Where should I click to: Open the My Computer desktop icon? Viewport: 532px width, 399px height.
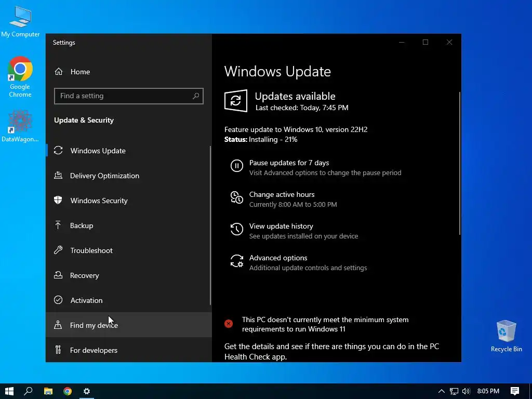pos(20,21)
